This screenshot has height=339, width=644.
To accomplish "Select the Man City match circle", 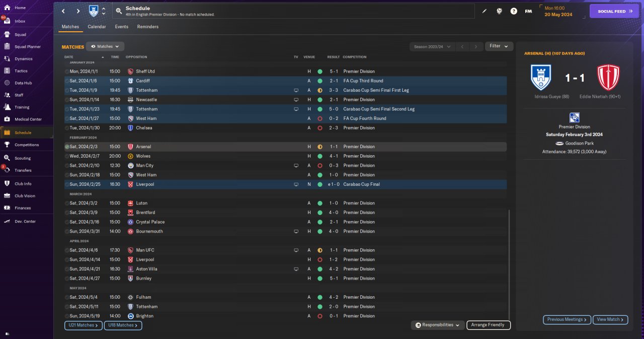I will pyautogui.click(x=67, y=165).
